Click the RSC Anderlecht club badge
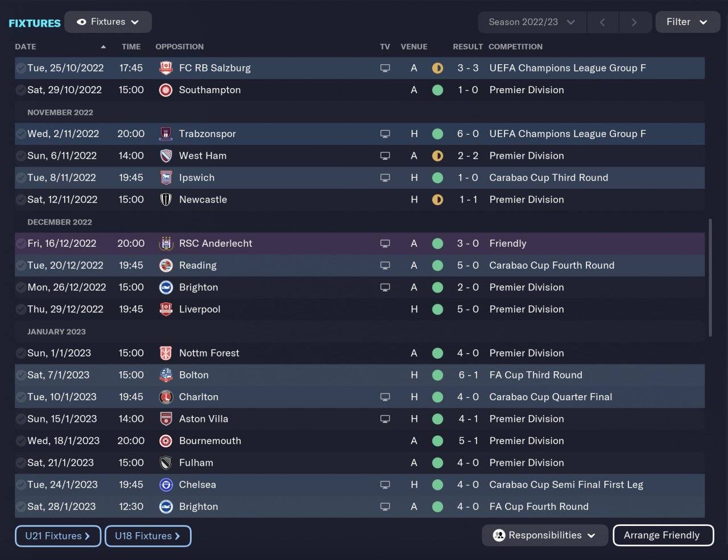This screenshot has width=728, height=560. 166,243
